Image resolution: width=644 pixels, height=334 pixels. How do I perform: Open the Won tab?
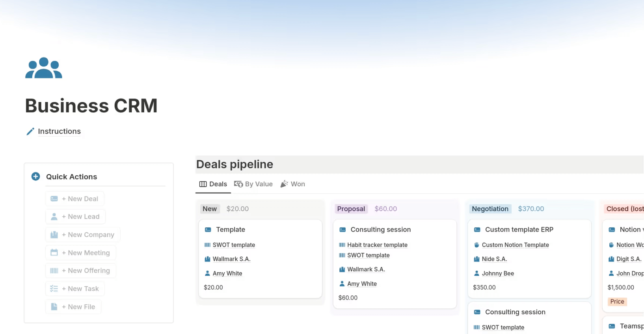tap(293, 184)
